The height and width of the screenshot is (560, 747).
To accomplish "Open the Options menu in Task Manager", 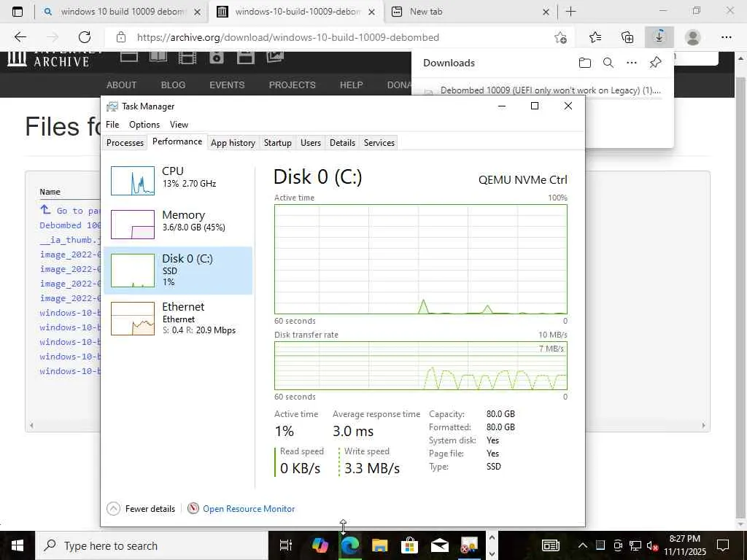I will coord(144,124).
